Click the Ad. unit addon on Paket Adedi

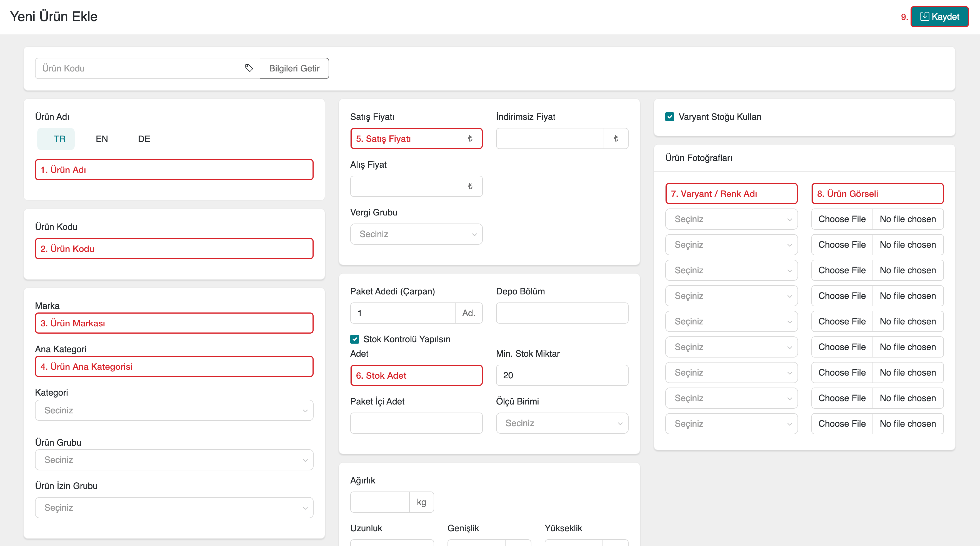pos(468,313)
